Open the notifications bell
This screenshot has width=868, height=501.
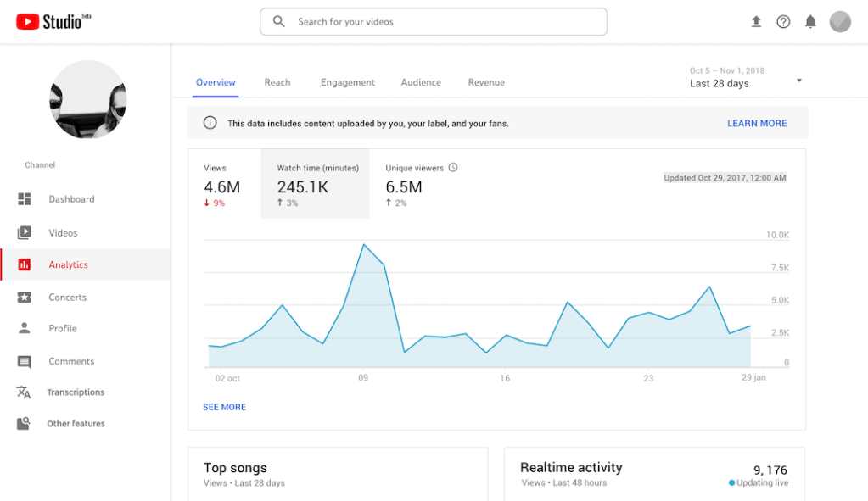point(810,22)
